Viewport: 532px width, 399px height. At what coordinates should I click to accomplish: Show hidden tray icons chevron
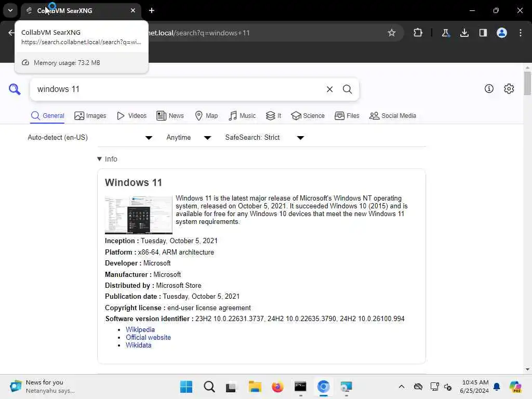(x=402, y=387)
